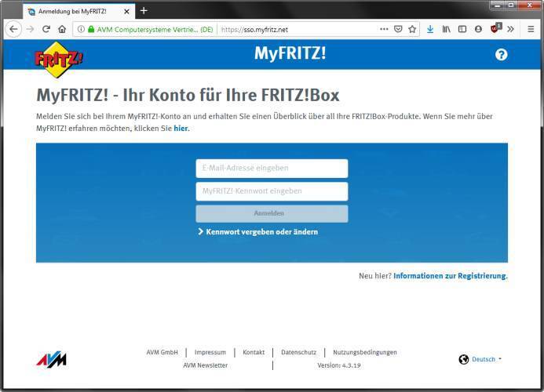Click the Version: 4.3.19 text
The image size is (544, 392).
(339, 365)
